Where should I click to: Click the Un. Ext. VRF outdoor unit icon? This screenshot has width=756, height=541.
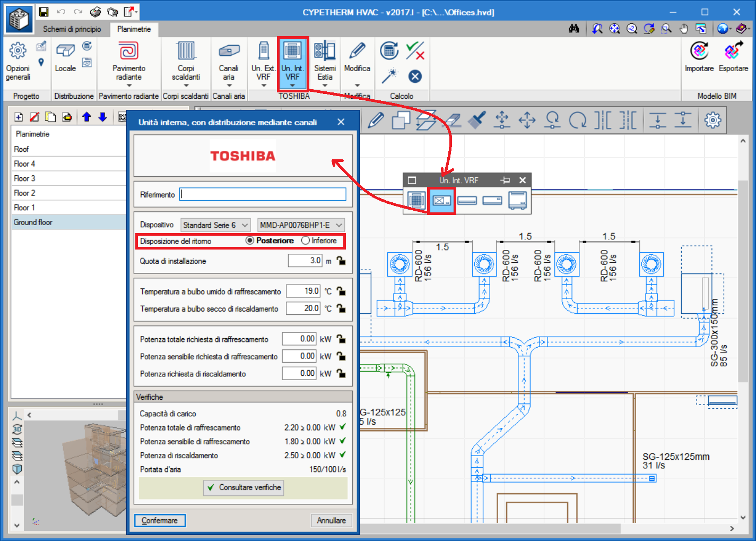click(x=264, y=51)
